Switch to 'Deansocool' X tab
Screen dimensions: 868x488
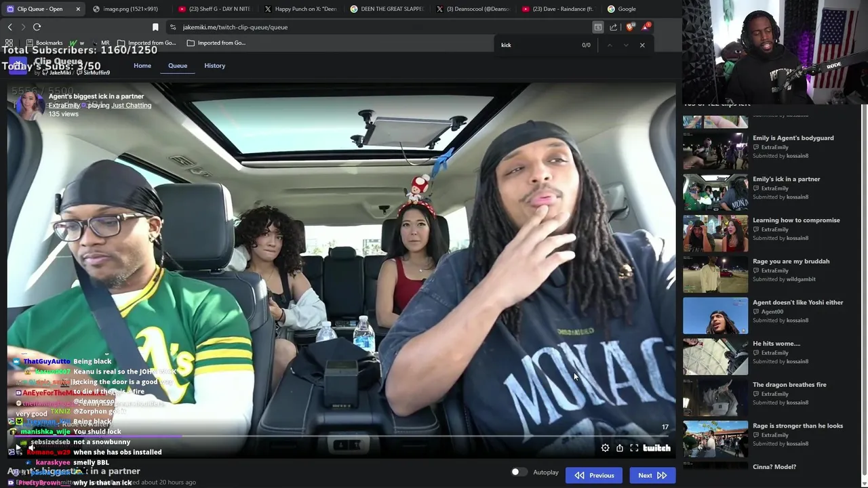click(x=473, y=9)
